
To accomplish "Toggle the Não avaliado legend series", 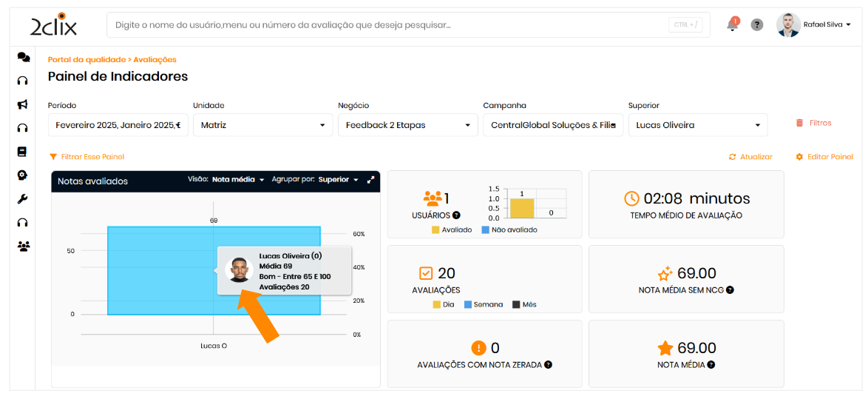I will pos(509,229).
